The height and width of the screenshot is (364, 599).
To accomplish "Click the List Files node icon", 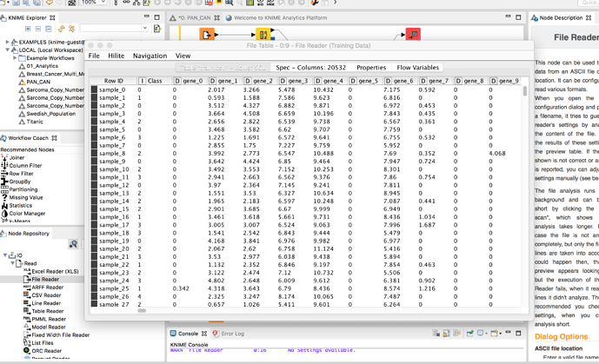I will point(27,342).
